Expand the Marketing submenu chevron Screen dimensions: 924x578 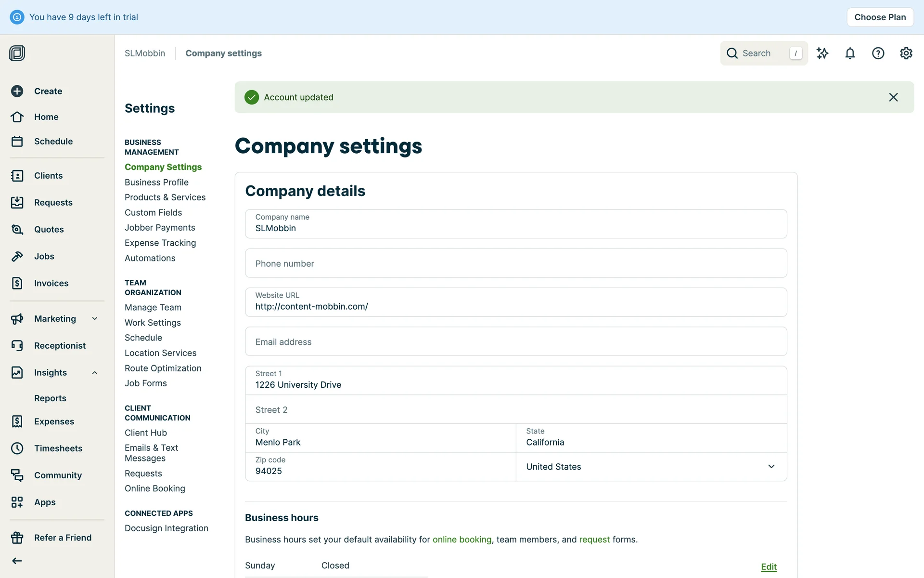95,318
